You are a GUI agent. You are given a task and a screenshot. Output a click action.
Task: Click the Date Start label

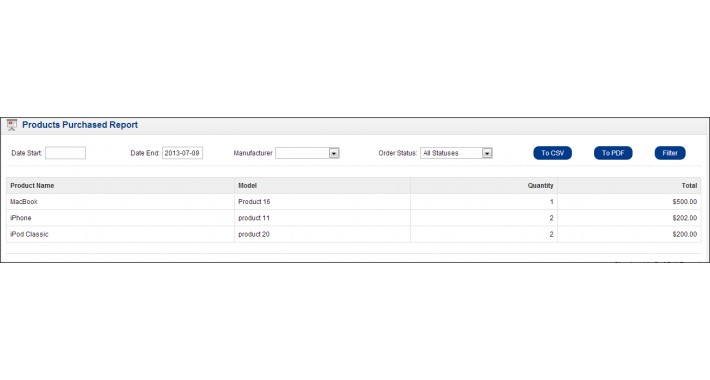coord(27,153)
